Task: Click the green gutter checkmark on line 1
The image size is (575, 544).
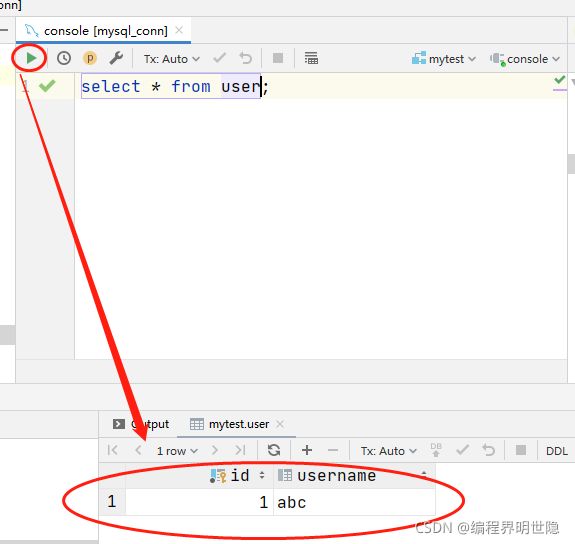Action: pyautogui.click(x=47, y=86)
